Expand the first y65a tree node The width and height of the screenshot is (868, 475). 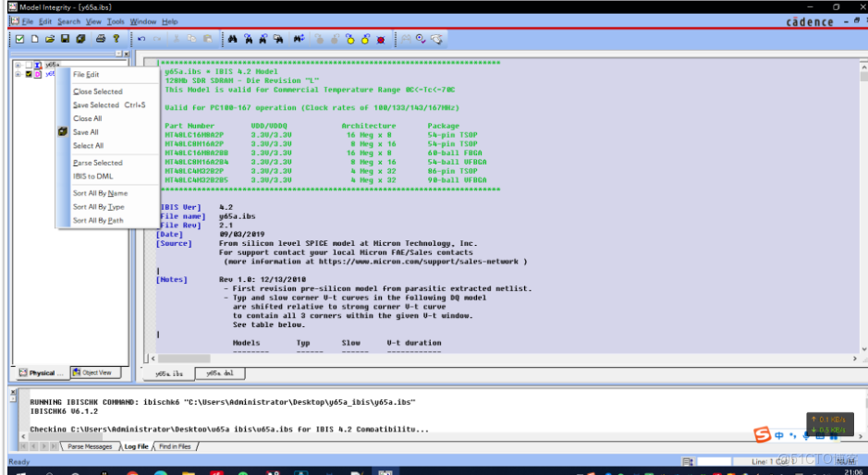click(18, 66)
